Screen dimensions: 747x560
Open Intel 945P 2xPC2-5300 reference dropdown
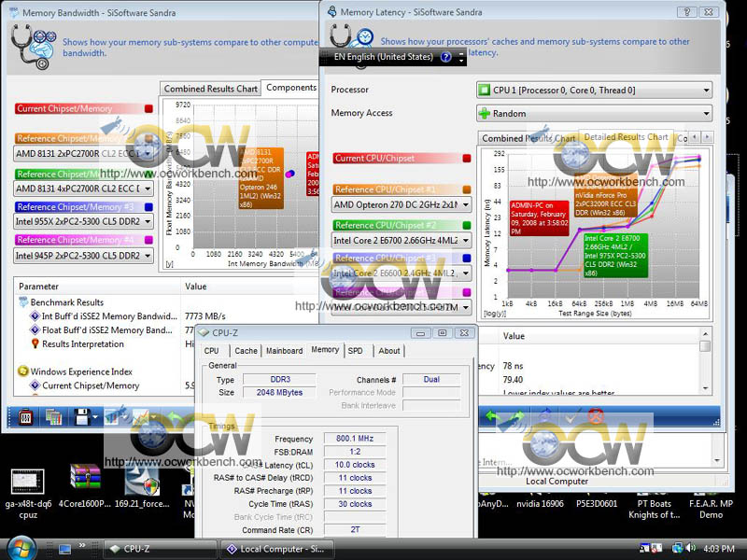pos(83,256)
